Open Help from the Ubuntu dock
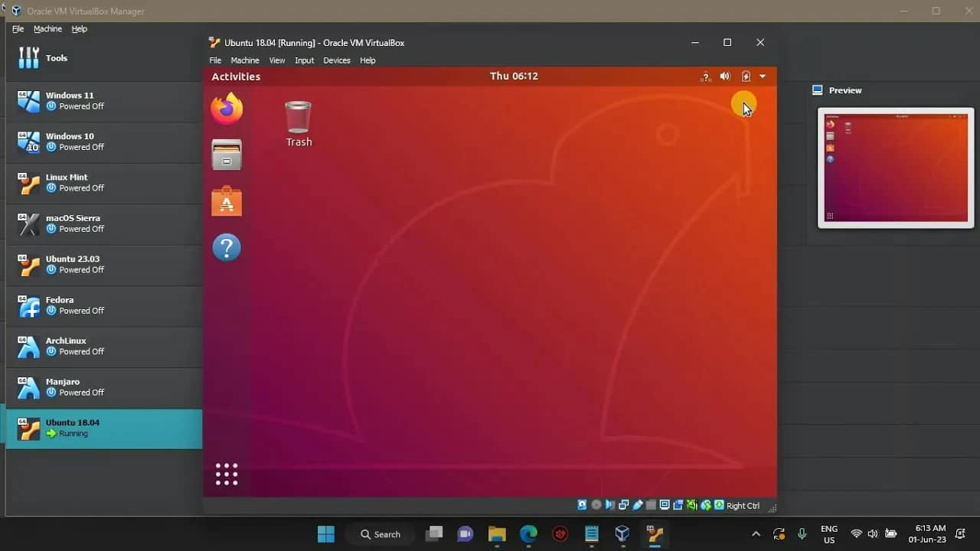Image resolution: width=980 pixels, height=551 pixels. [x=227, y=247]
